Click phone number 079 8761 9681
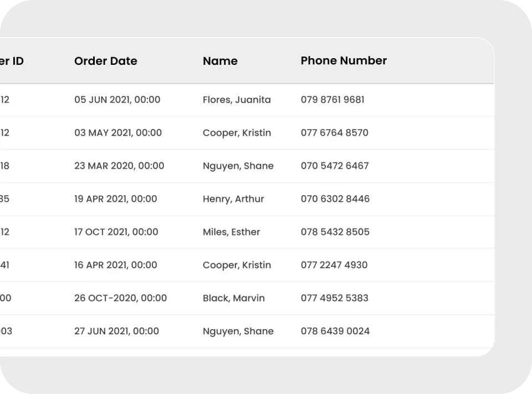Image resolution: width=532 pixels, height=394 pixels. pyautogui.click(x=332, y=100)
